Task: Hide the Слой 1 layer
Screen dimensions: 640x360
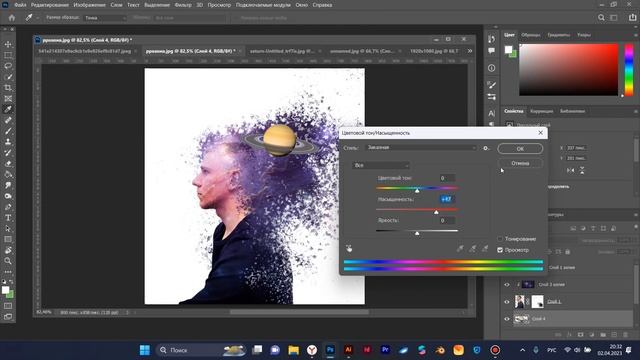Action: tap(507, 302)
